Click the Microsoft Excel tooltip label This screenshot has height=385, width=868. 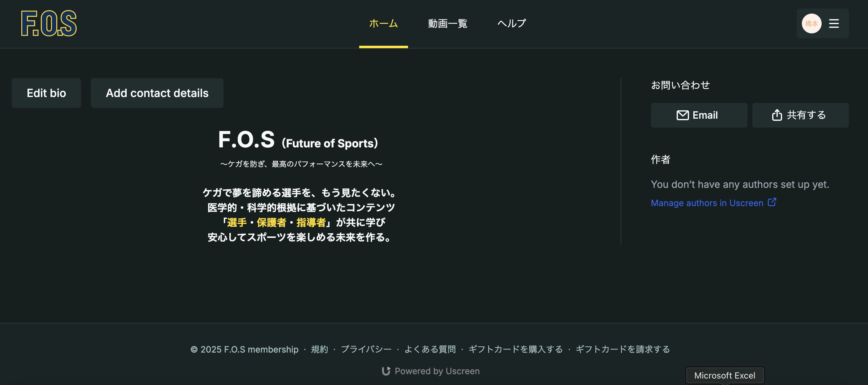(725, 375)
